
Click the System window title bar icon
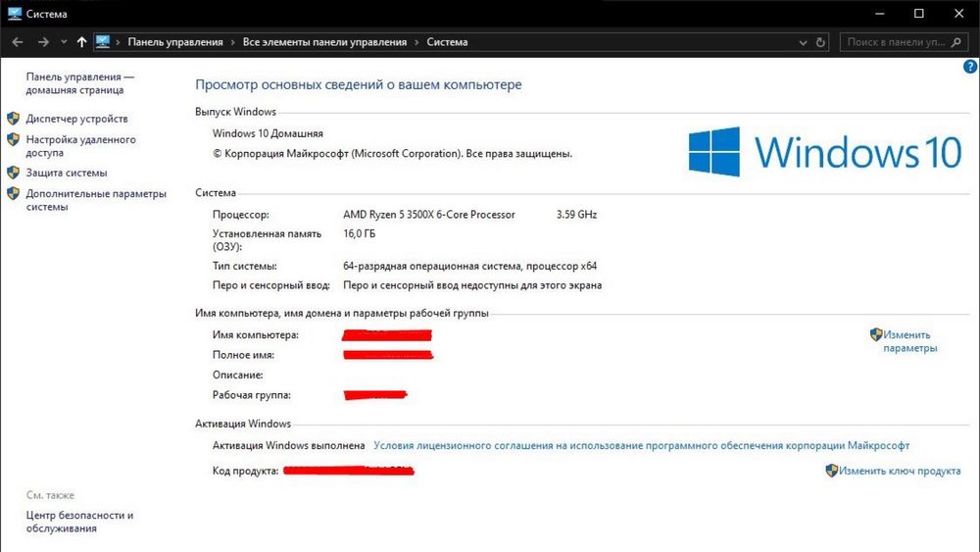(15, 13)
